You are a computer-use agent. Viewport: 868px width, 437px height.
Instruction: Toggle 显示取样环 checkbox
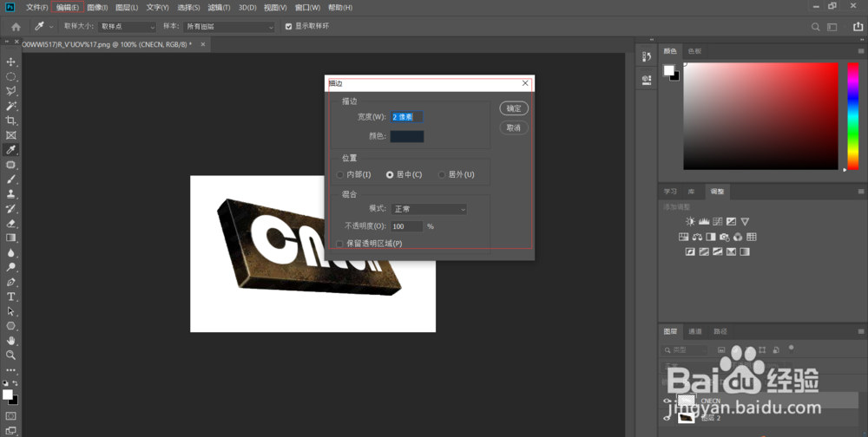coord(288,26)
